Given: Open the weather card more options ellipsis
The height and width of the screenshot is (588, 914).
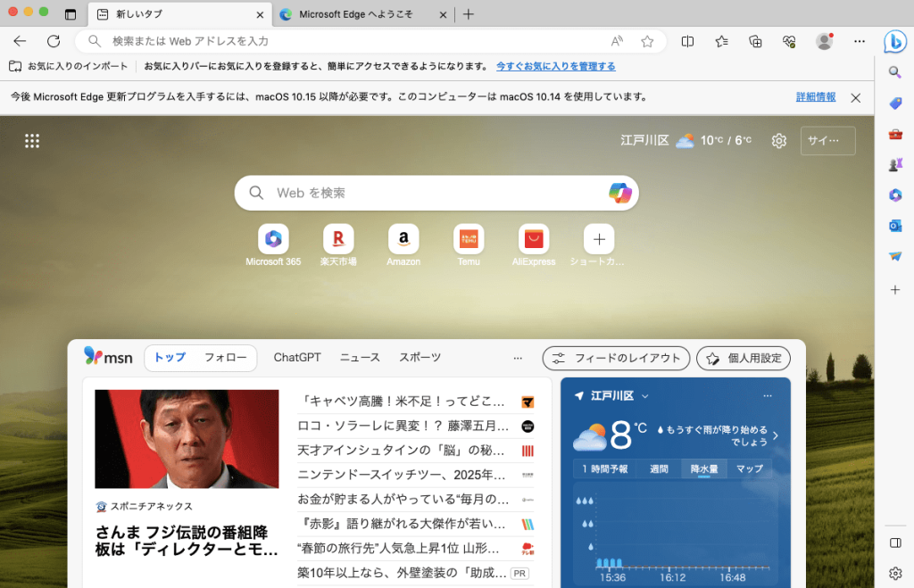Looking at the screenshot, I should 767,395.
